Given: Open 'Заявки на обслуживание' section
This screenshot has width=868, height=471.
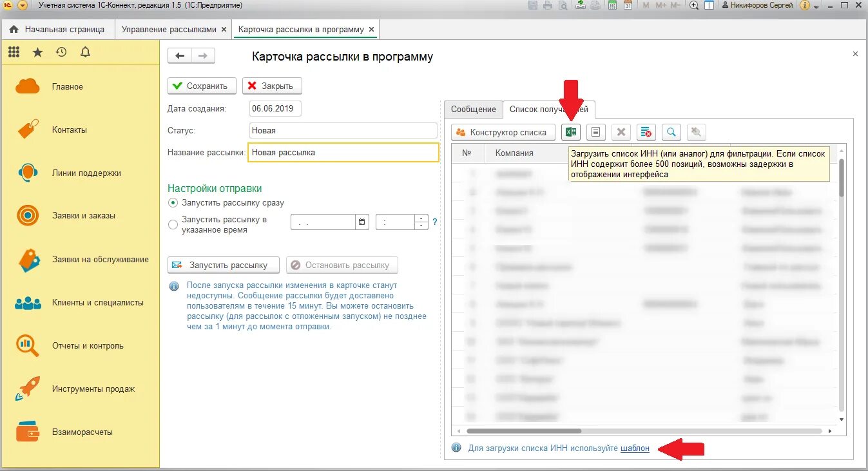Looking at the screenshot, I should 80,260.
